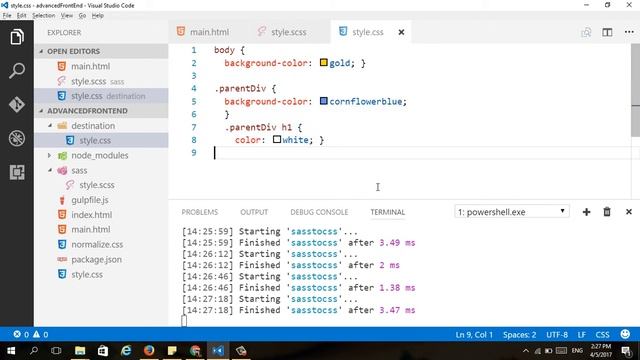Image resolution: width=640 pixels, height=360 pixels.
Task: Switch to the DEBUG CONSOLE tab
Action: [319, 212]
